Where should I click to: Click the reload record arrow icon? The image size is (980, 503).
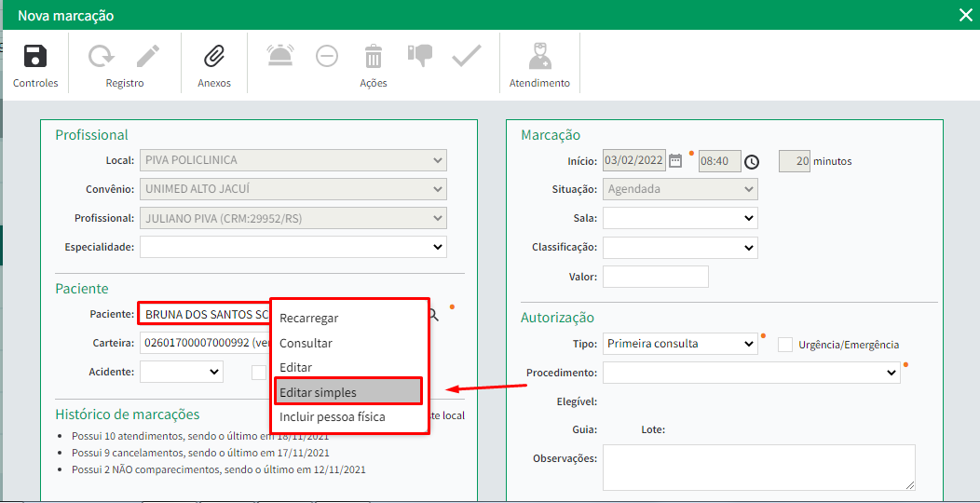[x=101, y=57]
